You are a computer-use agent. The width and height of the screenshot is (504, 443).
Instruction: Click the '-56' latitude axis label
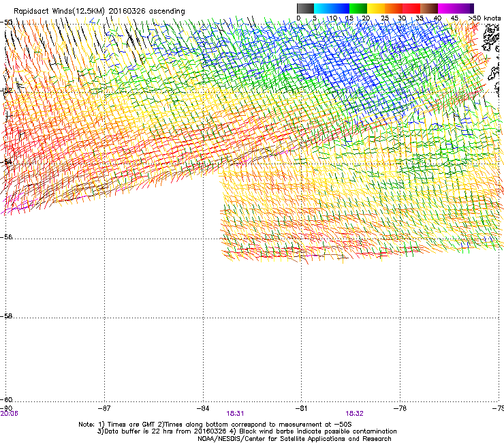6,237
